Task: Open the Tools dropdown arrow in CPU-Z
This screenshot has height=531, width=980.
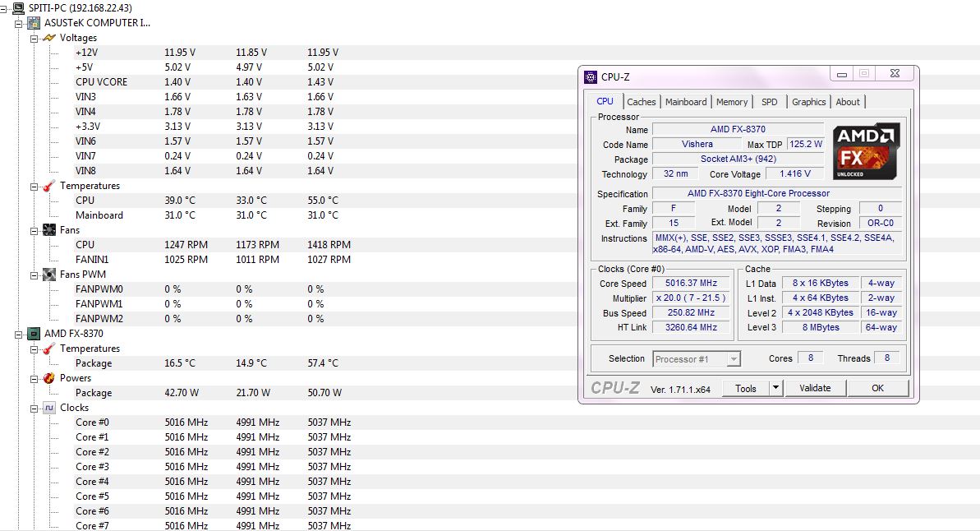Action: [775, 389]
